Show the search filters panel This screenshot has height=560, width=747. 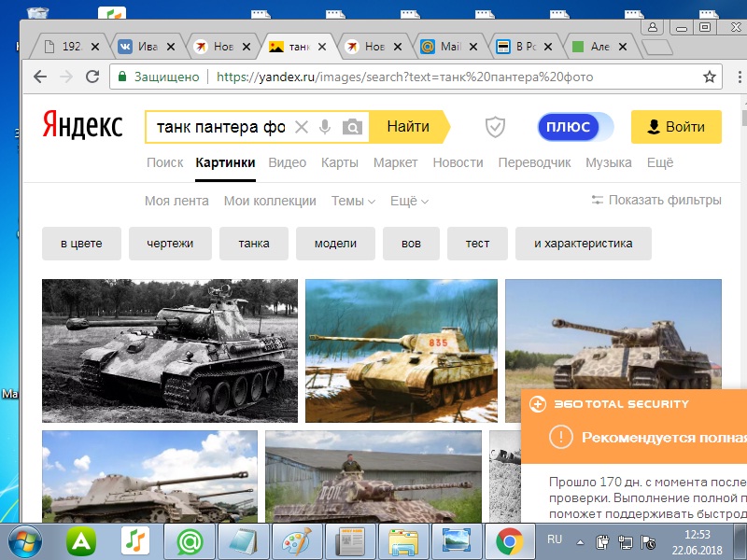(x=656, y=200)
